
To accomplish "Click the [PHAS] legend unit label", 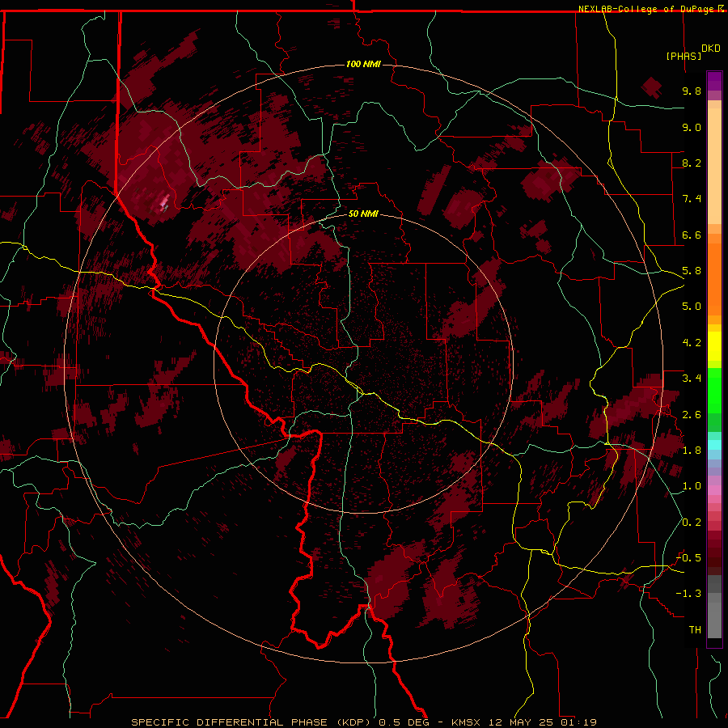I will click(684, 57).
